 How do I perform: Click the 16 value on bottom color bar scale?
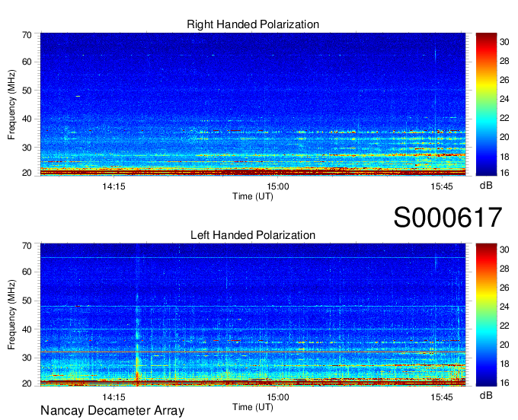504,383
